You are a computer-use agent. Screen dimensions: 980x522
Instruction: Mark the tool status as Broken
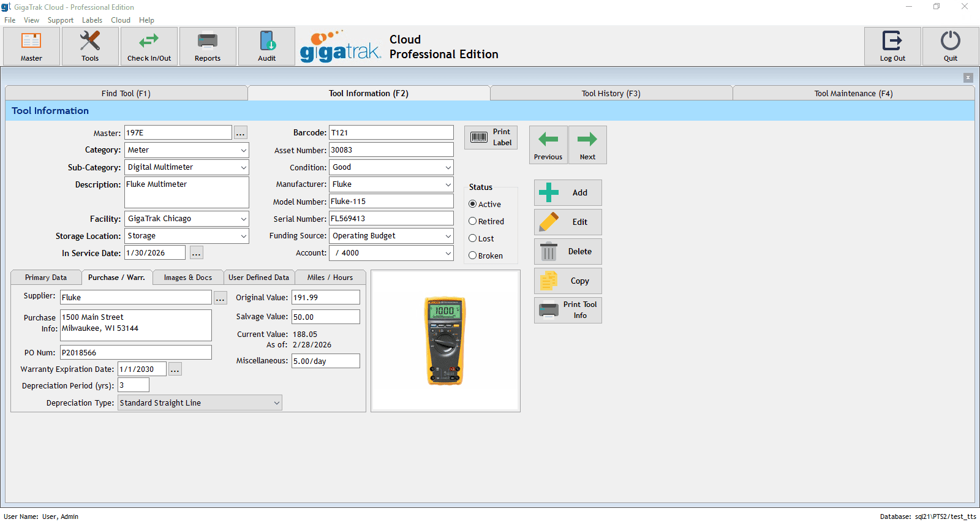tap(473, 255)
